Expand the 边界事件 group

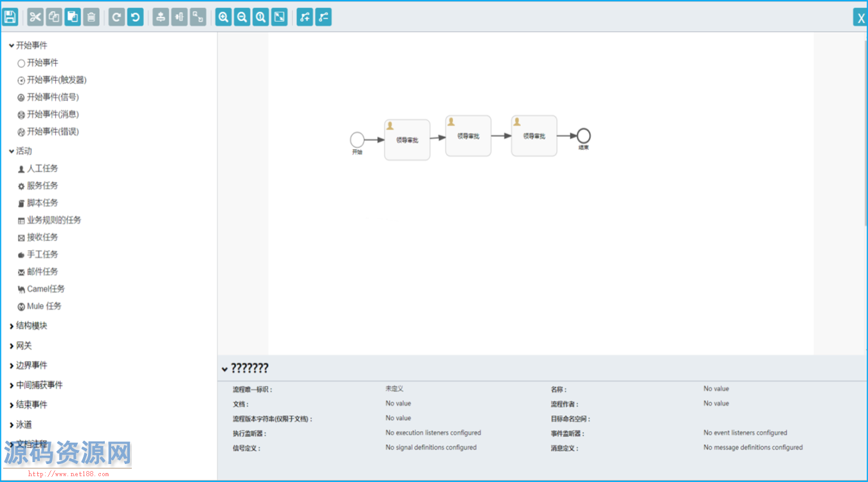(28, 366)
